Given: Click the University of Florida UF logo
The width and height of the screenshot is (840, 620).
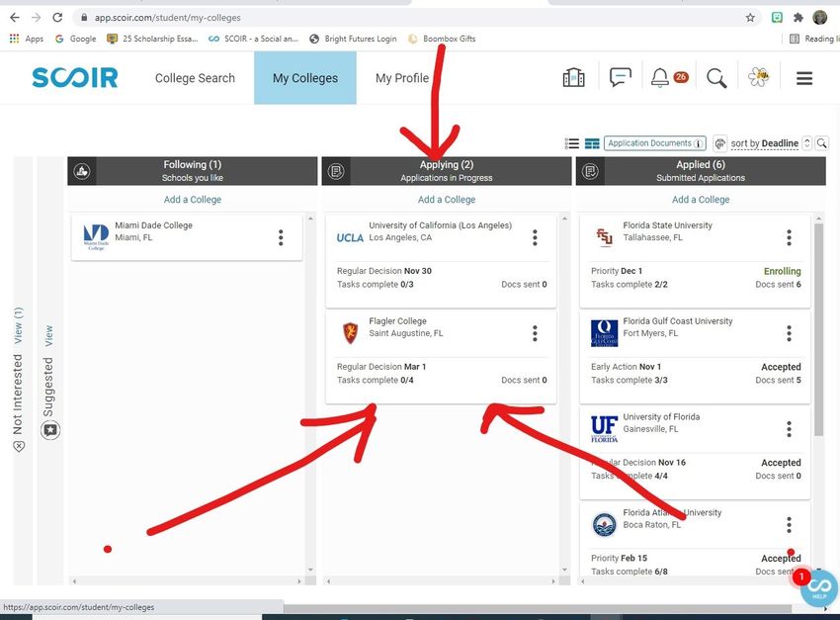Looking at the screenshot, I should coord(604,429).
